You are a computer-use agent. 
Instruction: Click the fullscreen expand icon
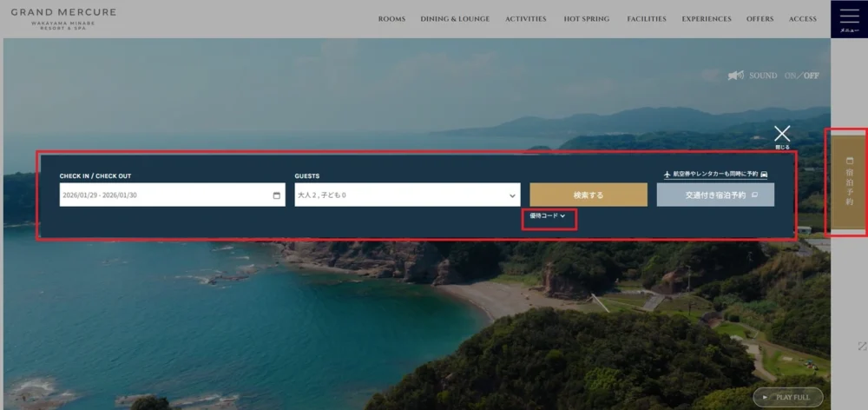(861, 346)
